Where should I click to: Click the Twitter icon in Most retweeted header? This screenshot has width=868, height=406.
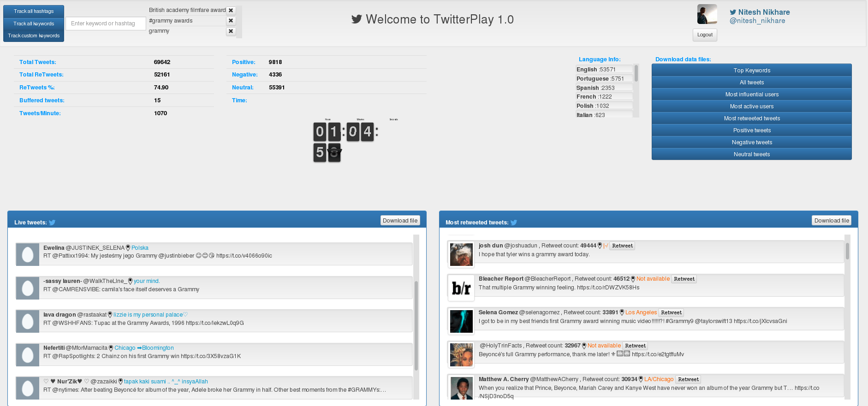tap(514, 223)
